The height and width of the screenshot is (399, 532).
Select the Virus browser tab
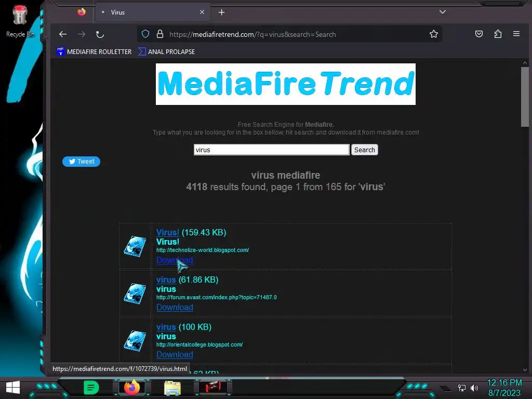153,12
